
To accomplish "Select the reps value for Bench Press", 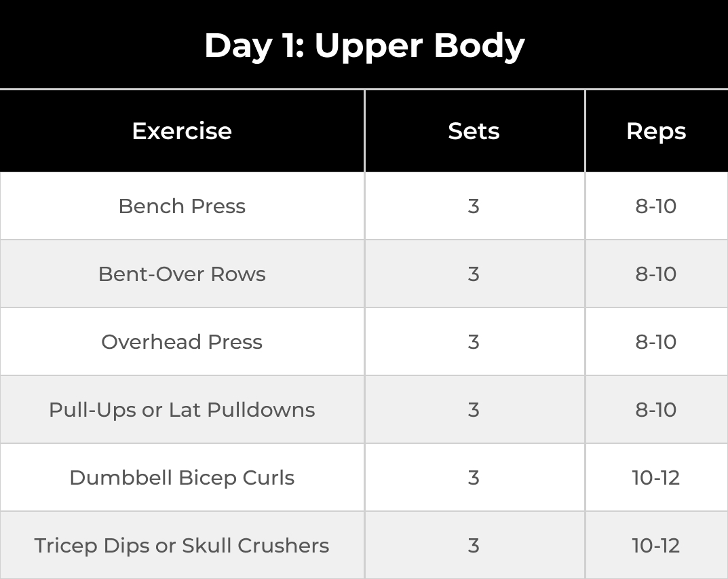I will tap(655, 206).
